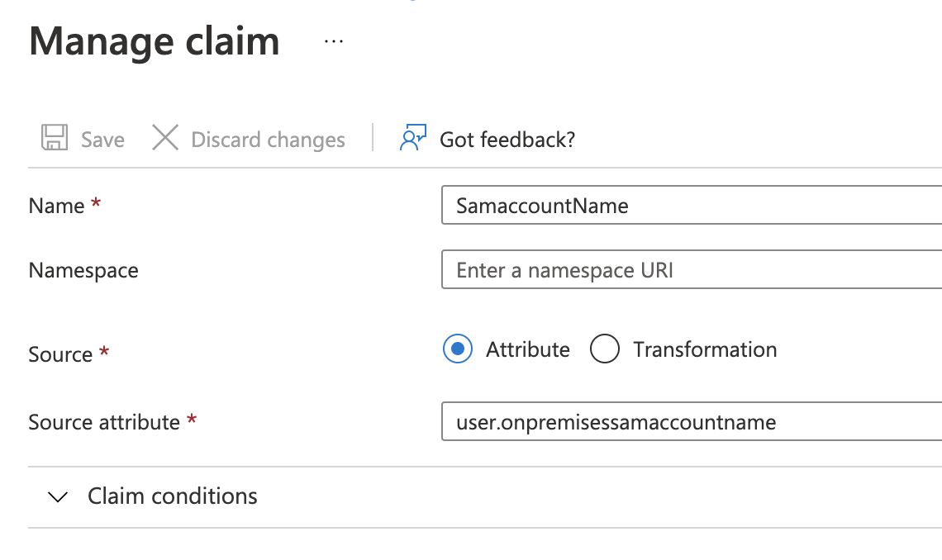Click the Claim conditions label
Image resolution: width=942 pixels, height=560 pixels.
172,496
